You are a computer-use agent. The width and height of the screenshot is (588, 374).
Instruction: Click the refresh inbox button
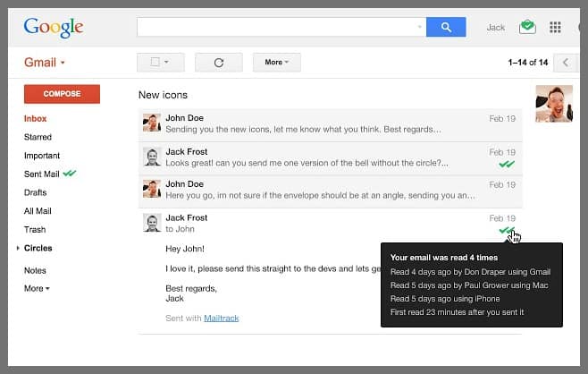[x=220, y=62]
